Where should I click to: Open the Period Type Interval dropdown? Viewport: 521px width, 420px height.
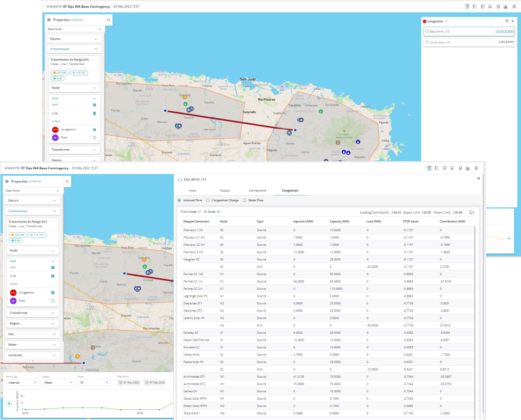point(21,382)
